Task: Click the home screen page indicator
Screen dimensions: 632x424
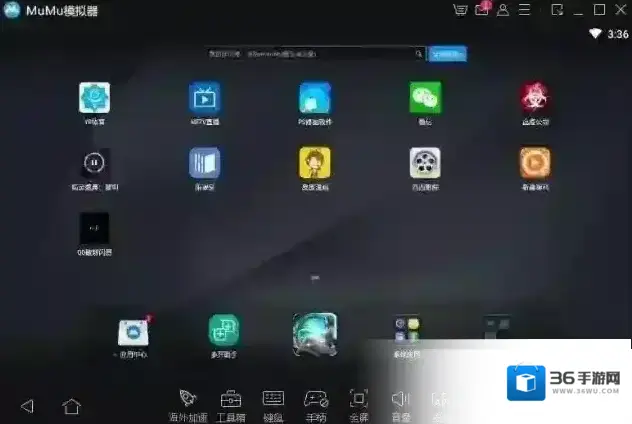Action: pos(315,277)
